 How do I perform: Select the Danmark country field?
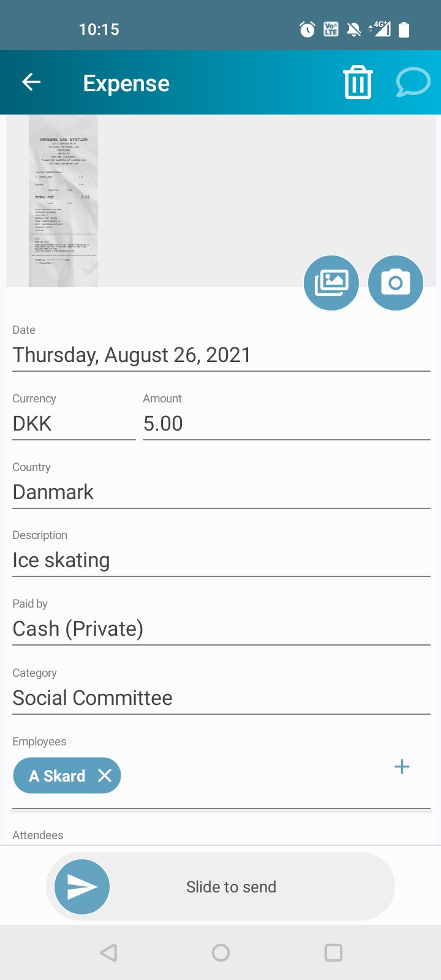click(x=221, y=492)
